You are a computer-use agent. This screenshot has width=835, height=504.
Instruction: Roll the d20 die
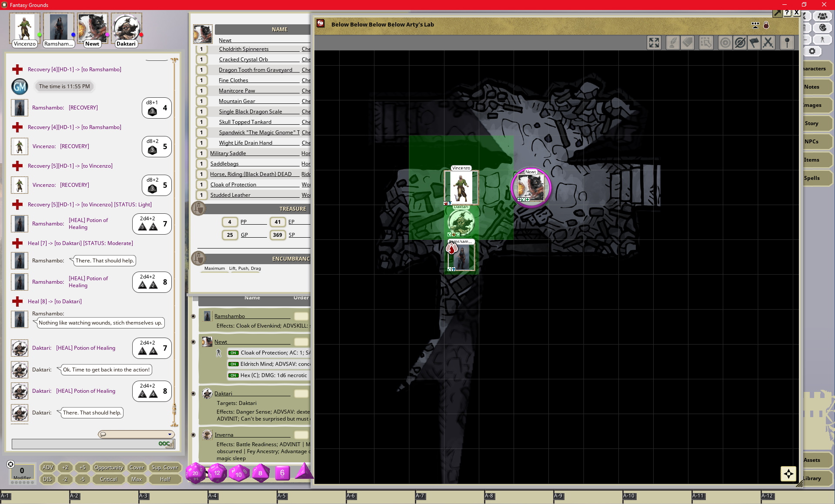(x=195, y=473)
